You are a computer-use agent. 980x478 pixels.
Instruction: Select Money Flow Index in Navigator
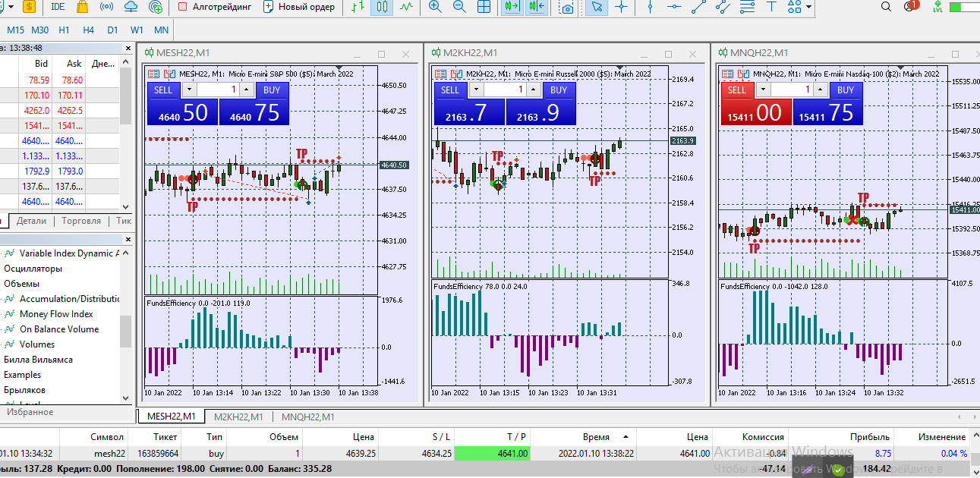click(x=56, y=314)
